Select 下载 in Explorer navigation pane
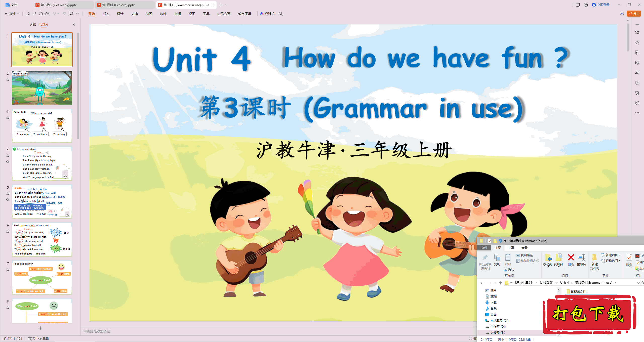 coord(491,303)
